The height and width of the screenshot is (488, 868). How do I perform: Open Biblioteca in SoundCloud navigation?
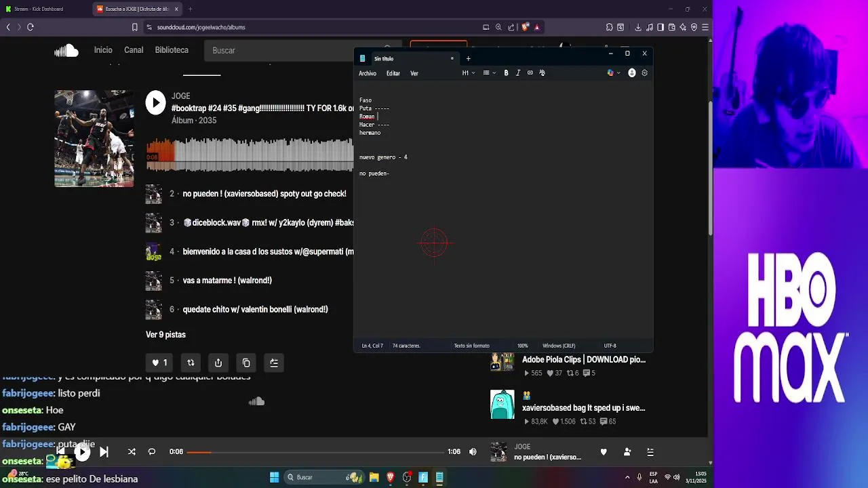point(172,50)
